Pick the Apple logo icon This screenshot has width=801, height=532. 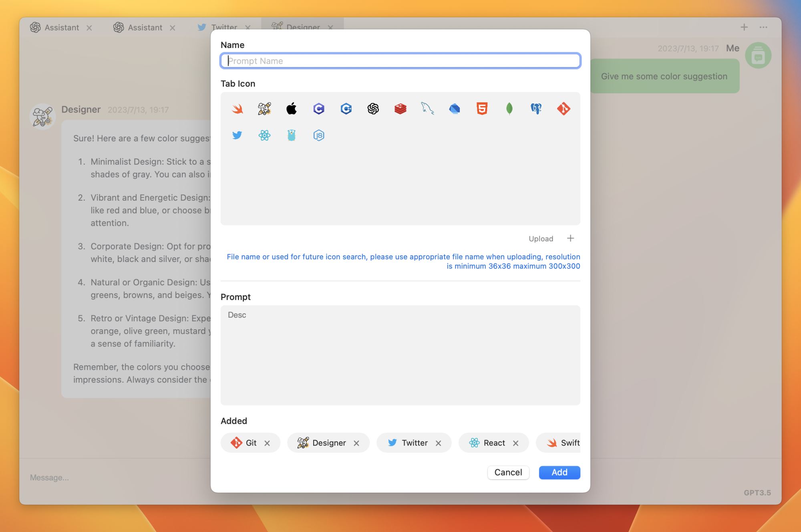coord(292,109)
